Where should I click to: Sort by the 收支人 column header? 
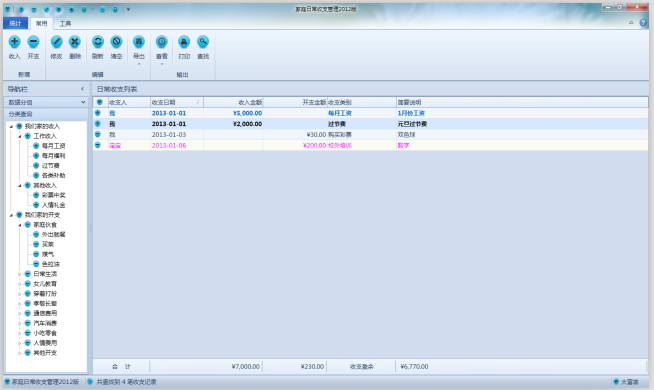(x=128, y=102)
